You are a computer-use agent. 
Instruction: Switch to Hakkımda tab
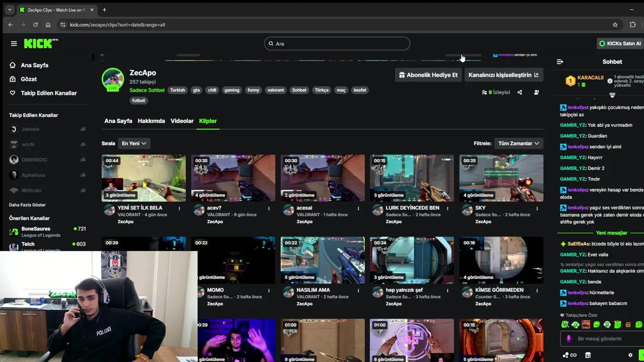(x=151, y=121)
